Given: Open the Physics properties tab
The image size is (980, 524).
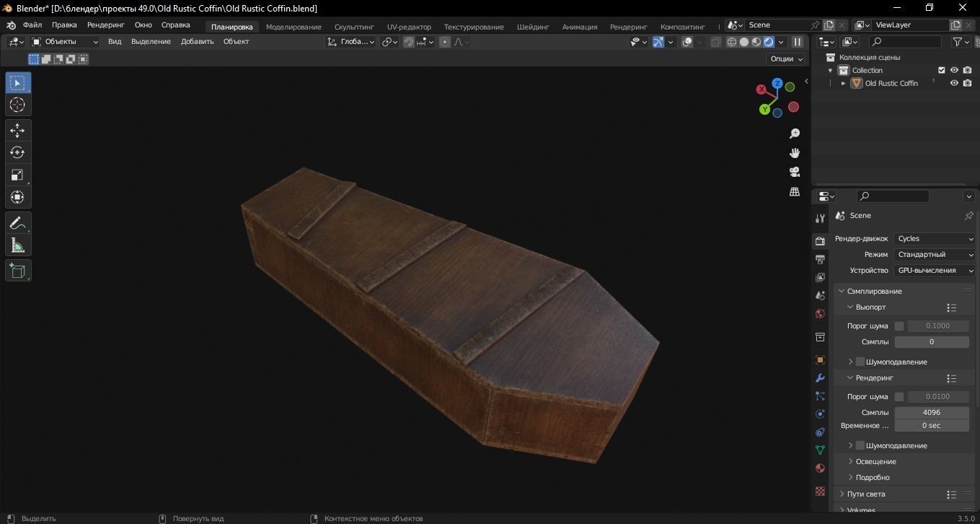Looking at the screenshot, I should pyautogui.click(x=820, y=414).
